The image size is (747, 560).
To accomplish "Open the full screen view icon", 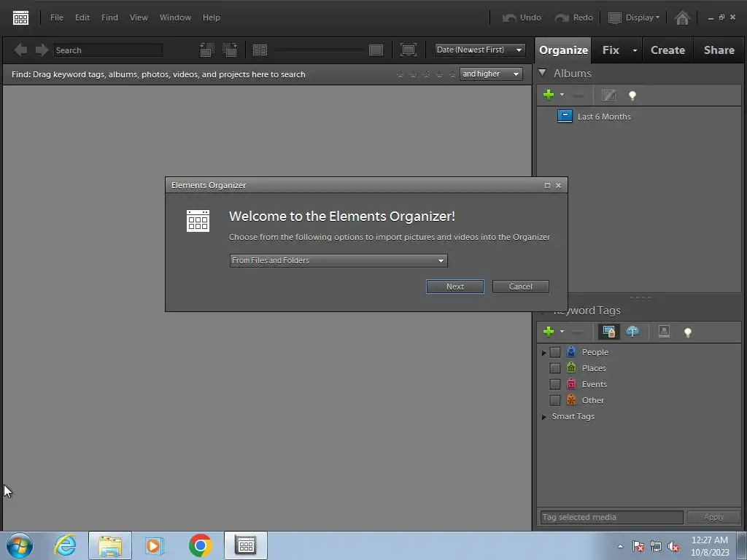I will (x=409, y=50).
